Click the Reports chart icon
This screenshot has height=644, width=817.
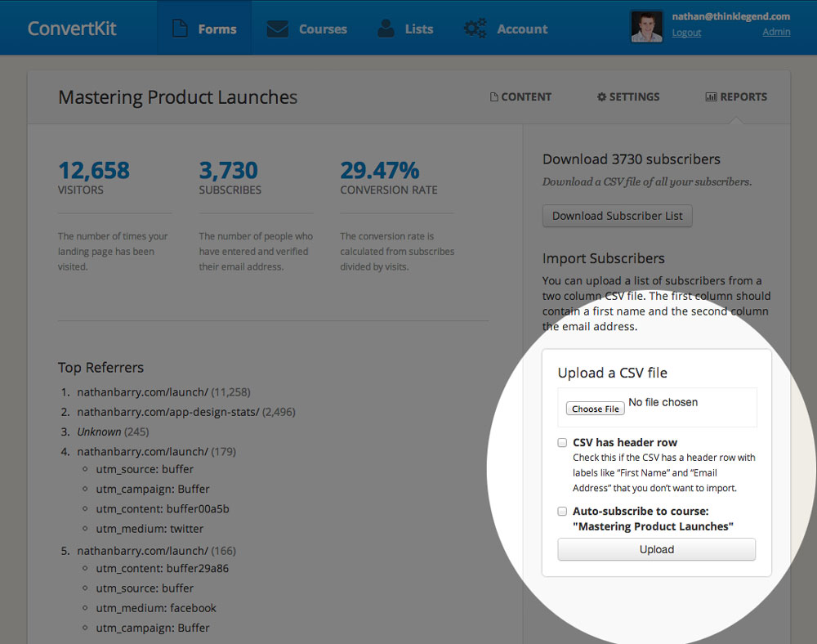[711, 97]
